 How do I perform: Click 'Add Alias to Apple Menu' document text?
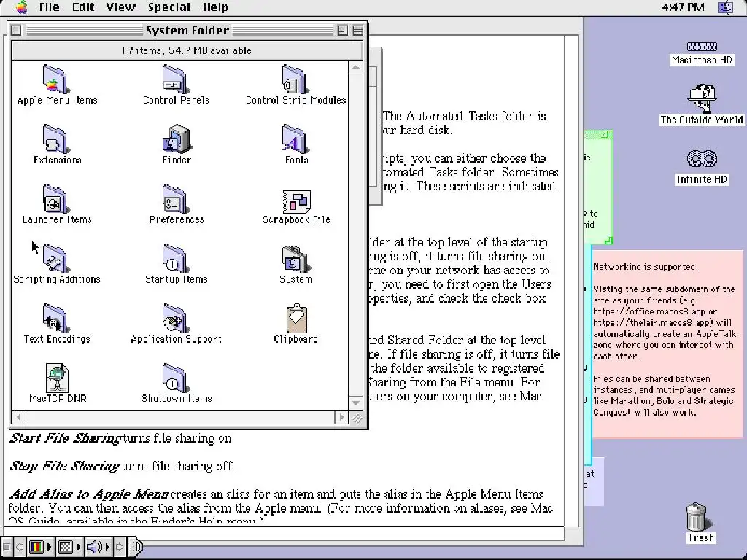(89, 494)
